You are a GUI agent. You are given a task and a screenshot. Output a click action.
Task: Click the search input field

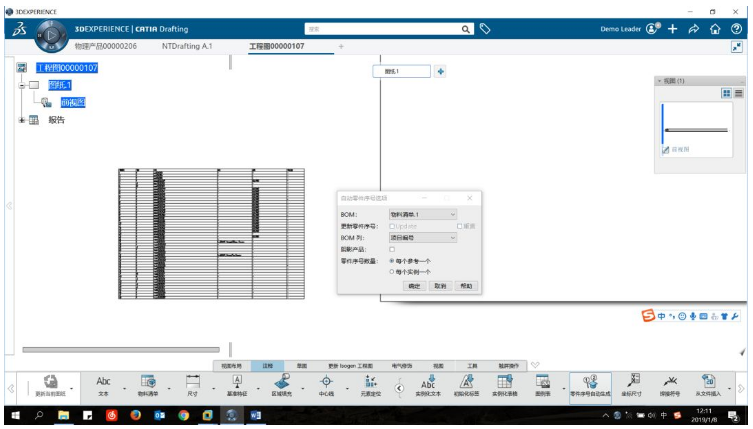(x=383, y=29)
